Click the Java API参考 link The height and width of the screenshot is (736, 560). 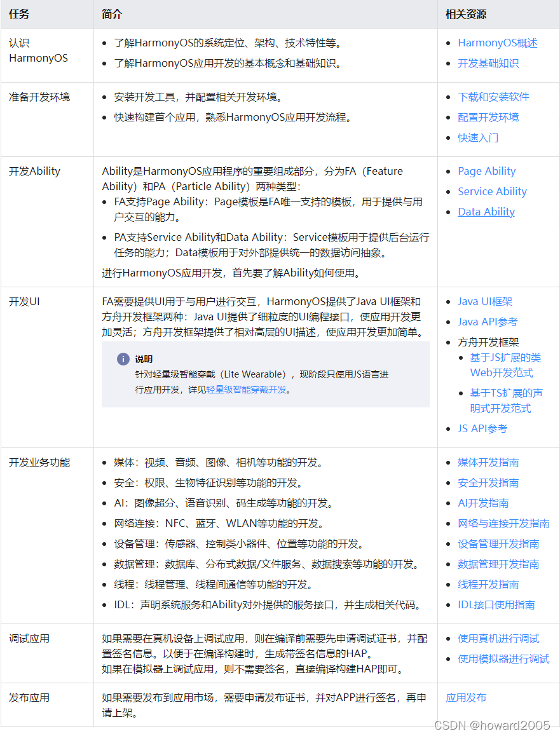(x=487, y=322)
